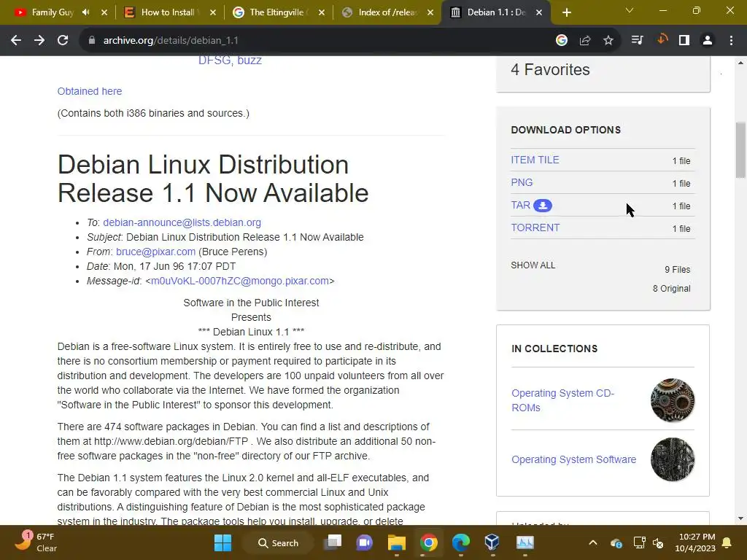The image size is (747, 560).
Task: Toggle the browser side panel icon
Action: coord(684,41)
